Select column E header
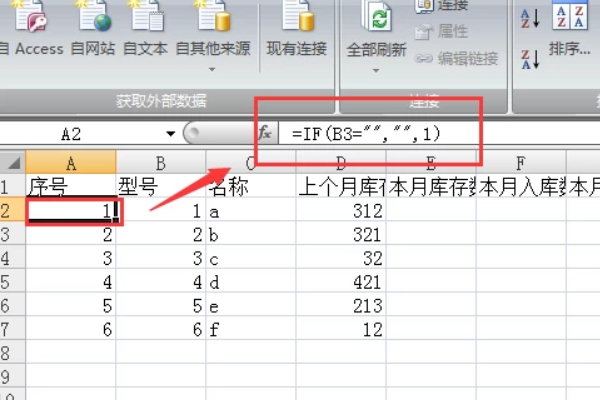This screenshot has height=400, width=600. click(431, 163)
